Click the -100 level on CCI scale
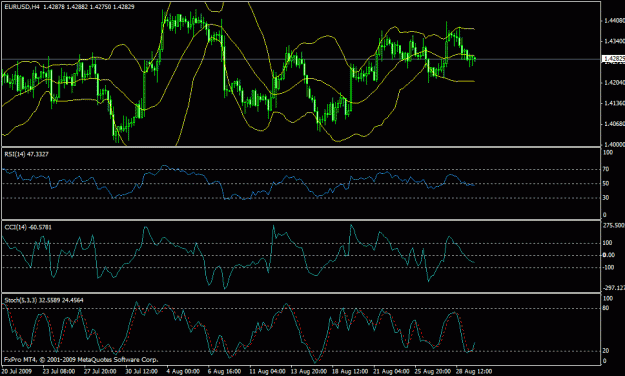The width and height of the screenshot is (625, 376). click(x=608, y=268)
